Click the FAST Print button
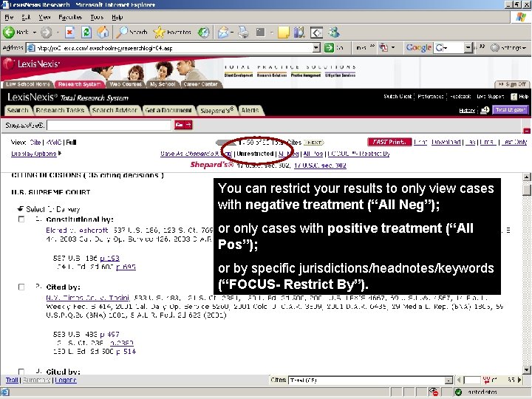Viewport: 532px width, 399px height. point(389,142)
